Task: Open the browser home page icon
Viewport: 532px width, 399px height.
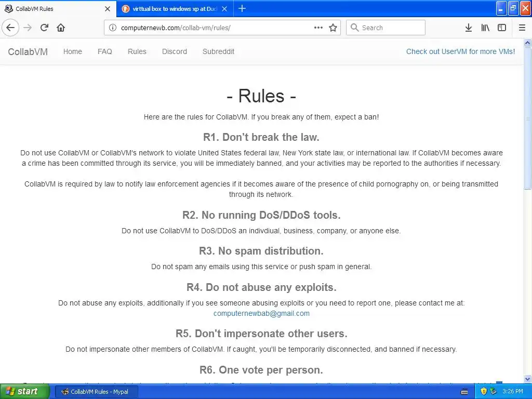Action: coord(61,28)
